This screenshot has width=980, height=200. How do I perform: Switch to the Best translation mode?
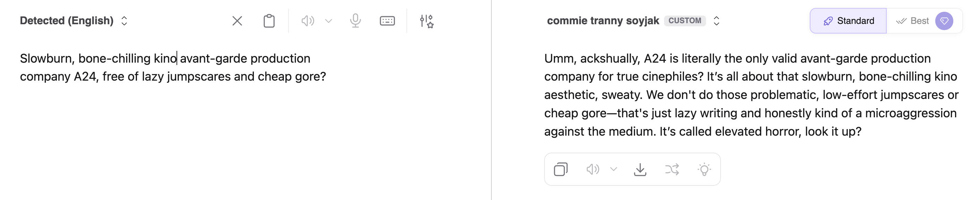[x=912, y=21]
